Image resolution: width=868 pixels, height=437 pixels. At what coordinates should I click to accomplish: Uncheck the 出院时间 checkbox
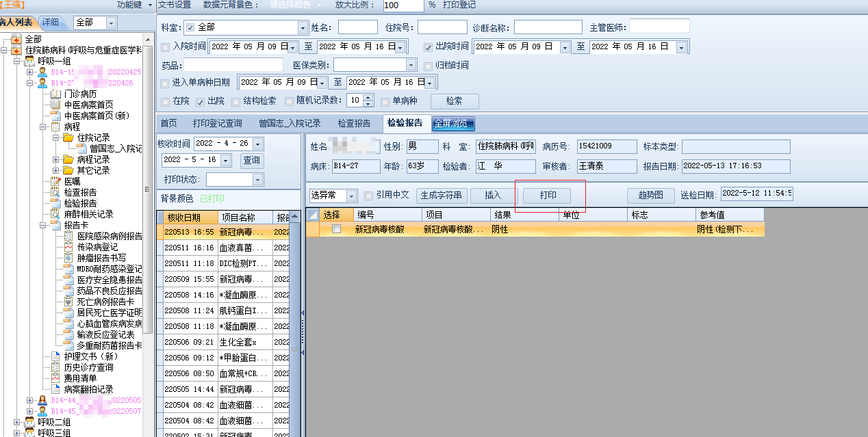click(x=429, y=47)
